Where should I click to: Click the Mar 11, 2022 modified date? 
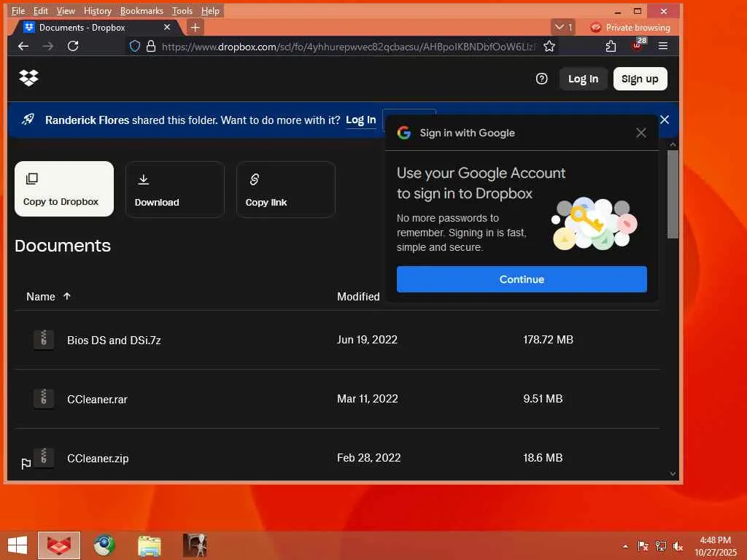coord(368,399)
